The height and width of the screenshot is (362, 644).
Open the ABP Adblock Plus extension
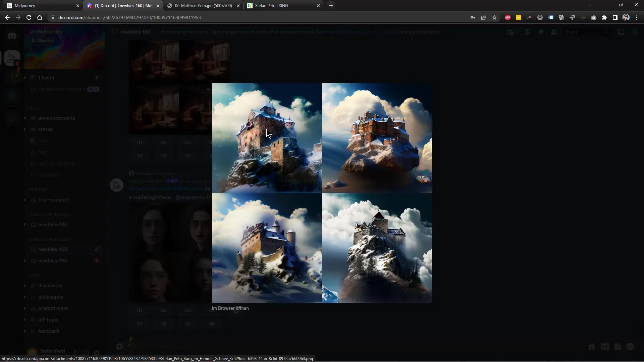point(508,17)
